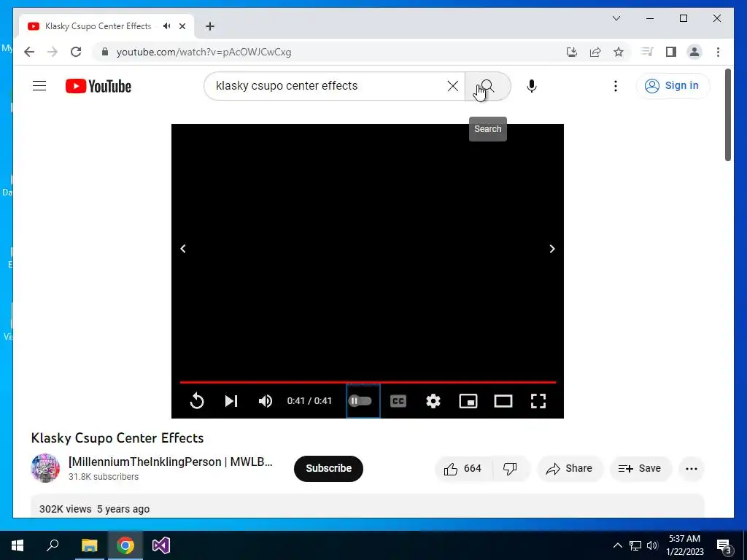The height and width of the screenshot is (560, 747).
Task: Open MillenniumTheInklingPerson channel name link
Action: (171, 462)
